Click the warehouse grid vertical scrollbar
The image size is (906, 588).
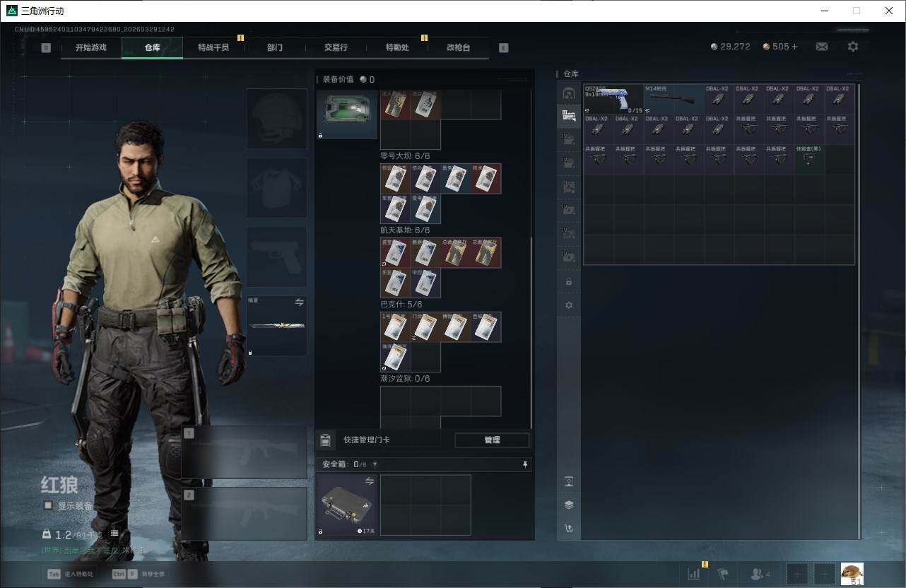[x=859, y=311]
